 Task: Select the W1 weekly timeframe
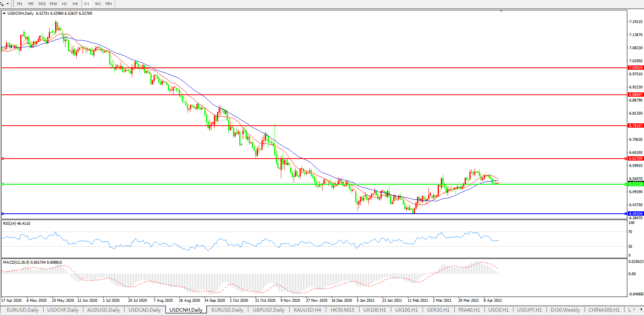click(98, 4)
